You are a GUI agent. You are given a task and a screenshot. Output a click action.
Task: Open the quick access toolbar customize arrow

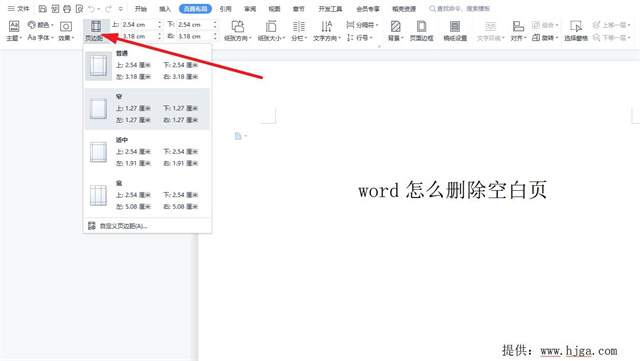tap(121, 9)
